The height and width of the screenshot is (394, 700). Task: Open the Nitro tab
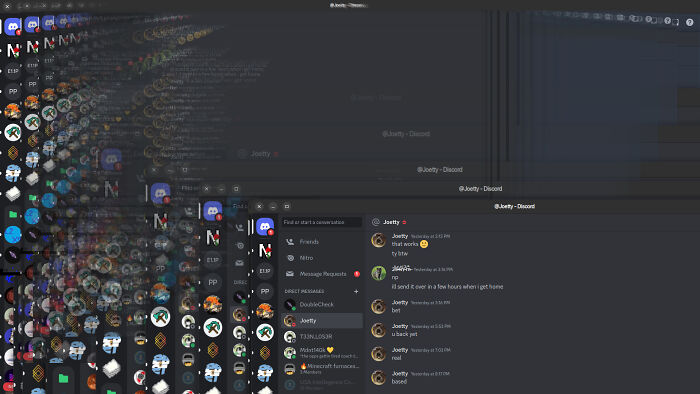coord(322,257)
